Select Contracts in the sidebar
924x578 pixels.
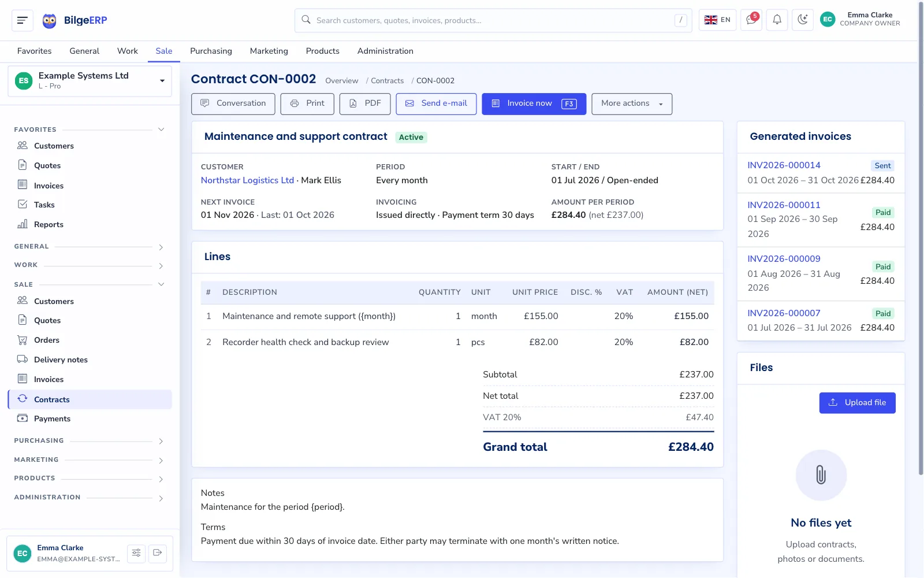90,399
